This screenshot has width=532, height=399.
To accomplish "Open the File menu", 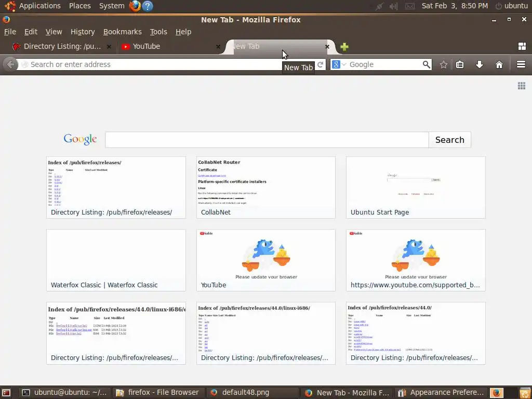I will pyautogui.click(x=10, y=32).
